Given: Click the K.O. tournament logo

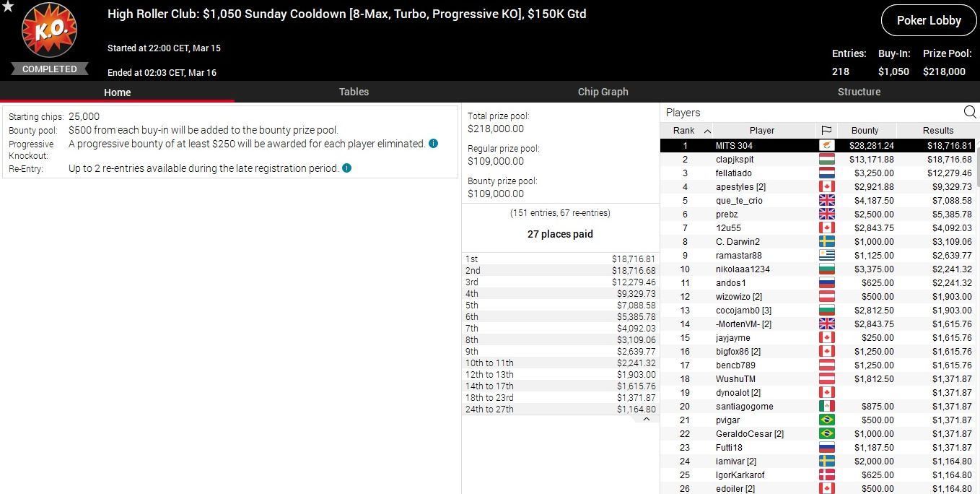Looking at the screenshot, I should pos(49,32).
